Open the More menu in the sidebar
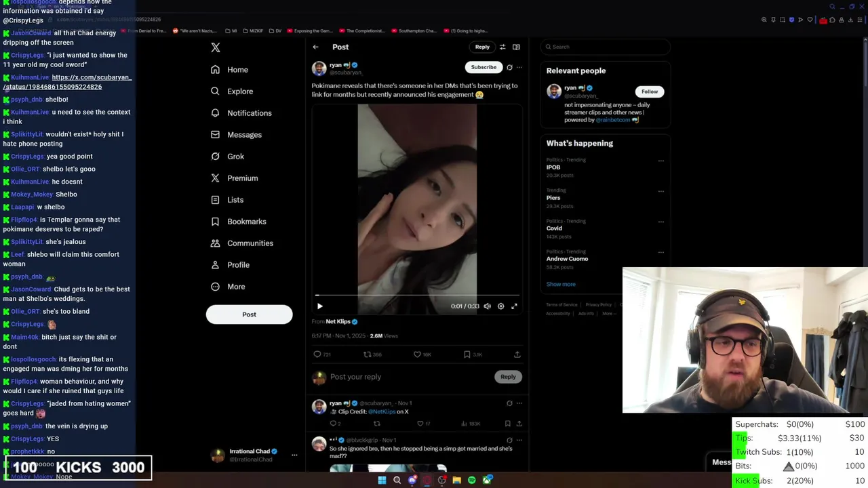 tap(228, 287)
